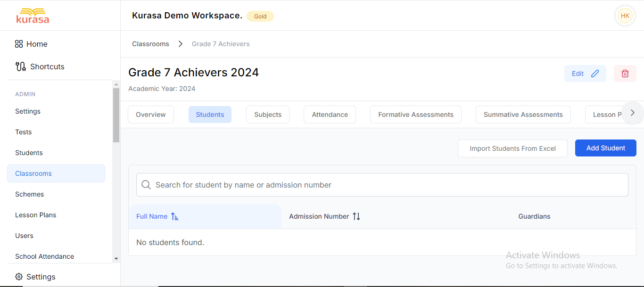
Task: Open the HK profile avatar
Action: click(x=625, y=15)
